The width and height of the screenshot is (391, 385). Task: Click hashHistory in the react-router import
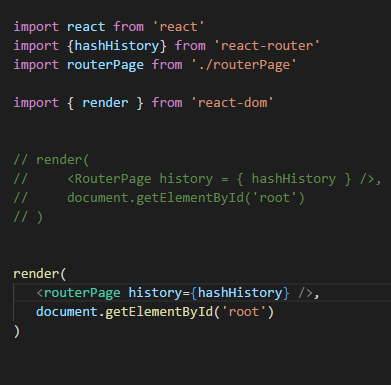click(x=117, y=46)
